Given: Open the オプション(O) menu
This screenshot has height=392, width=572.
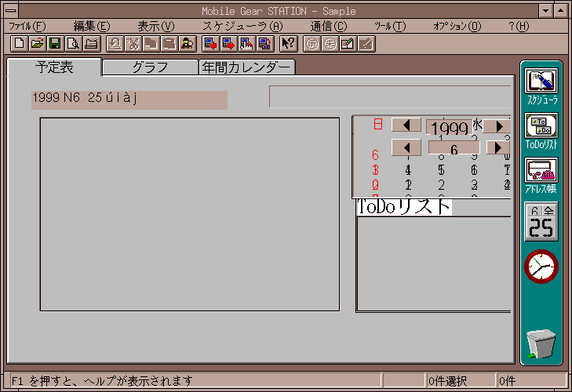Looking at the screenshot, I should click(457, 26).
